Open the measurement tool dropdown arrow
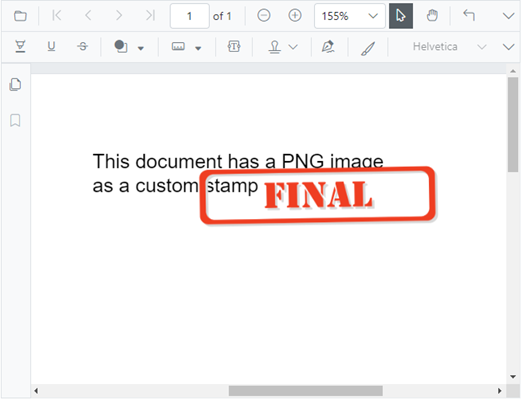Viewport: 523px width, 400px height. pos(198,48)
